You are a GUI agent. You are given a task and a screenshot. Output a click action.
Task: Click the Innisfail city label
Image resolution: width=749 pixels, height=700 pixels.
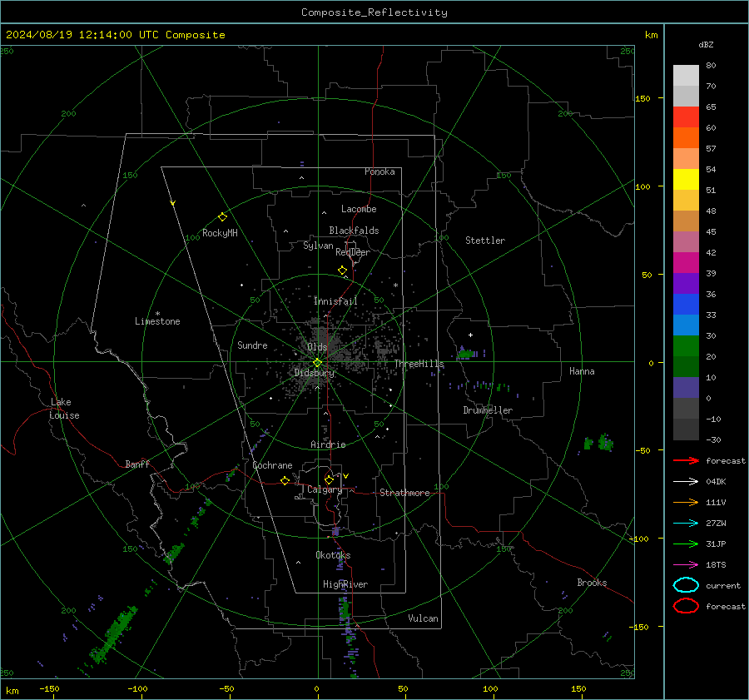tap(335, 301)
